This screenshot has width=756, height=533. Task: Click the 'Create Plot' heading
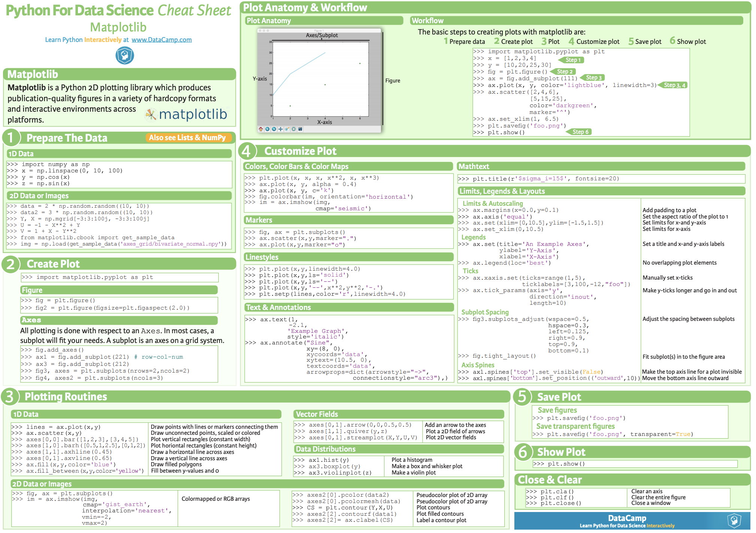53,264
